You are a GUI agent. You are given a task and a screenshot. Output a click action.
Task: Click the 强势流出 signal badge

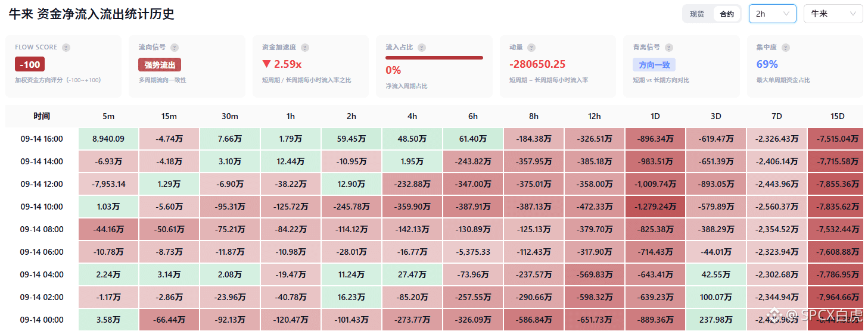160,65
